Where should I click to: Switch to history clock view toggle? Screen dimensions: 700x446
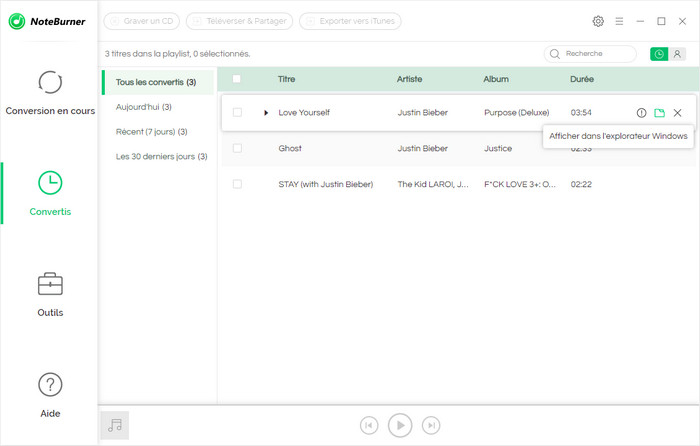click(659, 54)
